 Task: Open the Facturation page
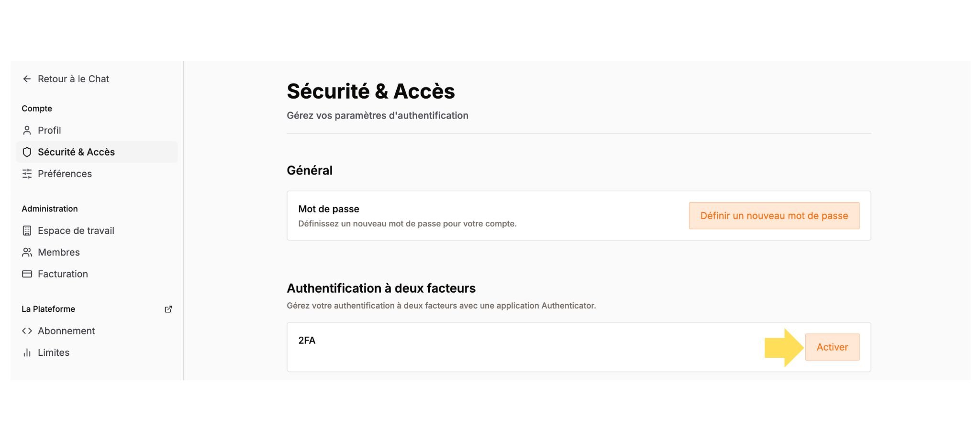(63, 274)
